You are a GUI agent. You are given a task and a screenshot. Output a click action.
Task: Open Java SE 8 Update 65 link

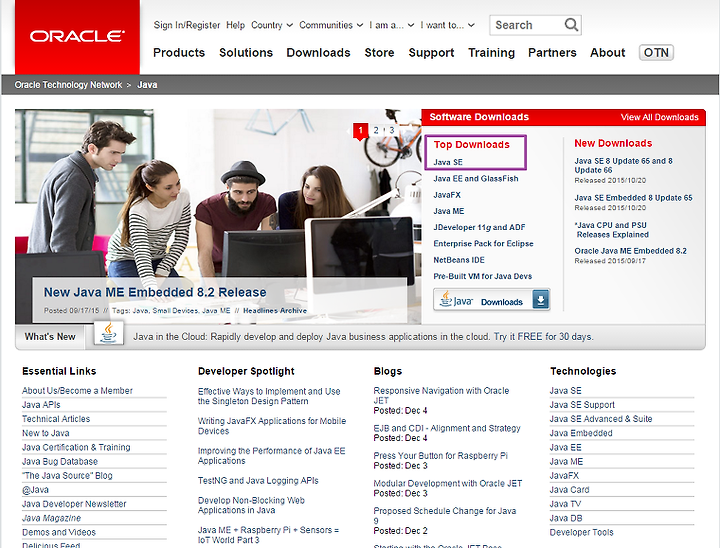tap(624, 165)
